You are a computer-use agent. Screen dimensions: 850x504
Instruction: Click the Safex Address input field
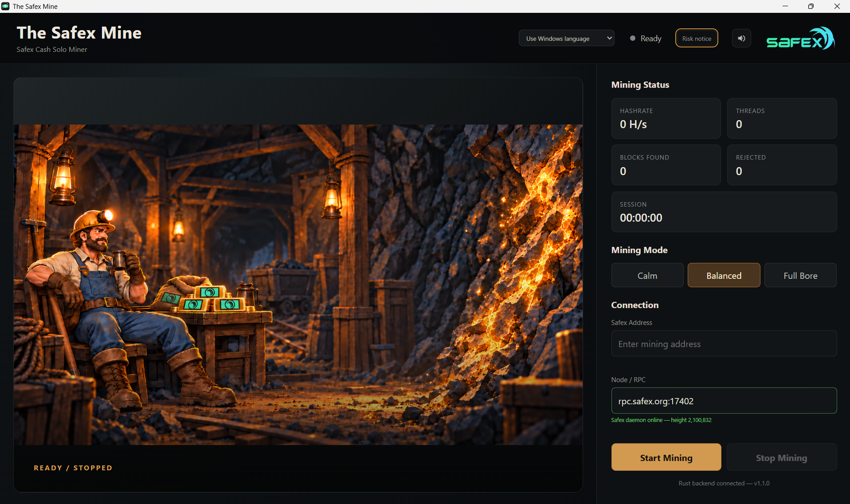click(x=724, y=344)
